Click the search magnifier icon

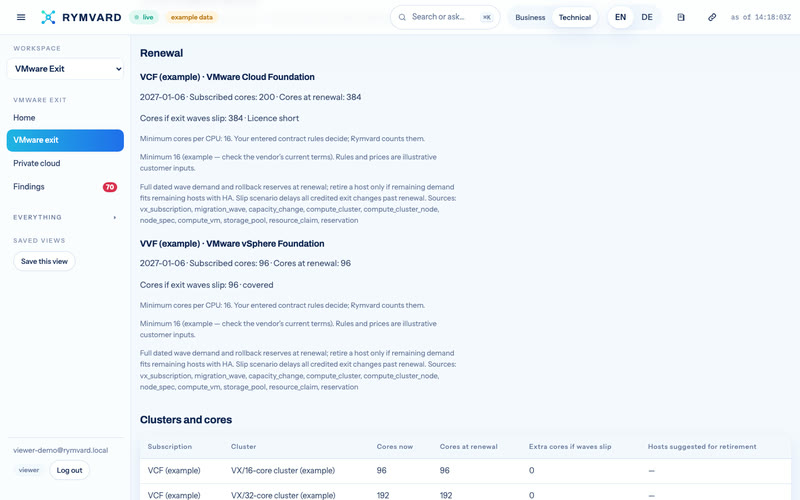click(x=402, y=17)
